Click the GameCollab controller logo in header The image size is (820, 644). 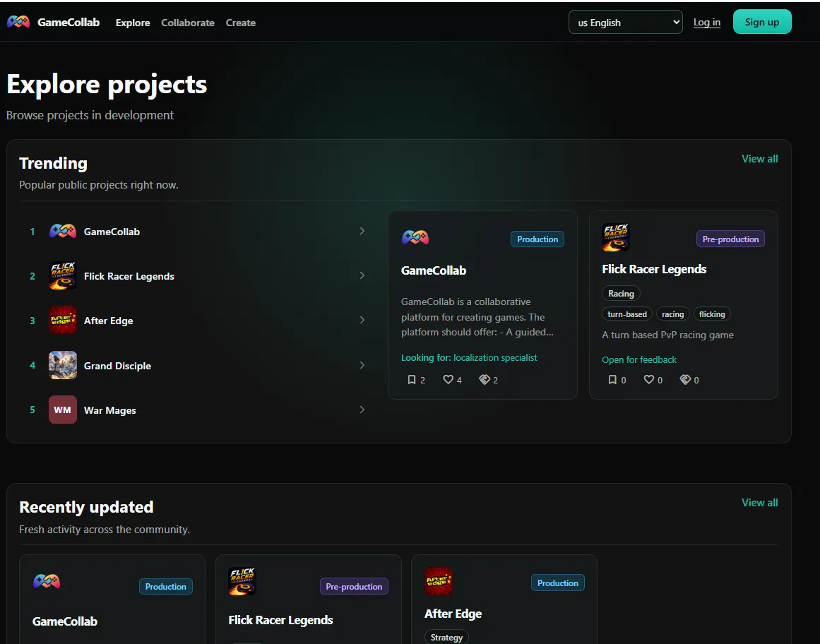18,22
